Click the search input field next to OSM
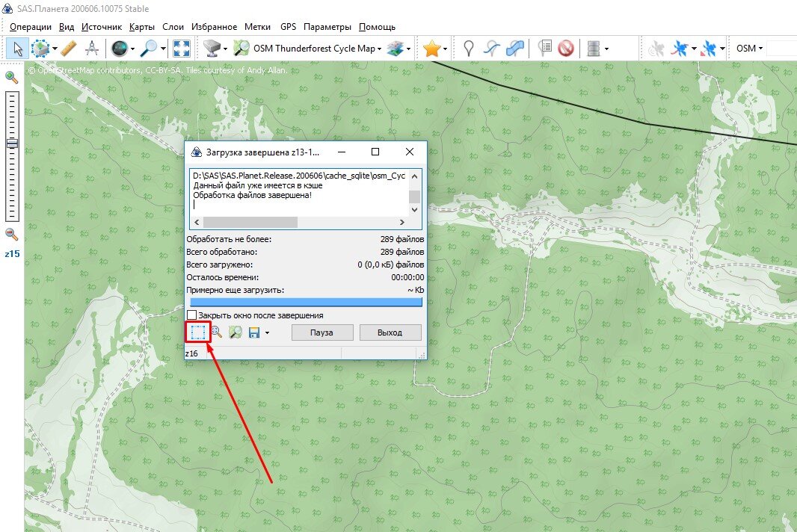 [x=781, y=49]
